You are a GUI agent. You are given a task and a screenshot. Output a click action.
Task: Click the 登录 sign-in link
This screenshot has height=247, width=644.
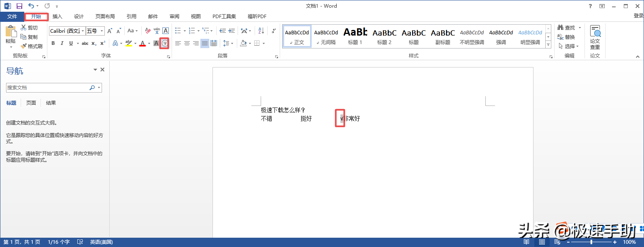pos(638,15)
